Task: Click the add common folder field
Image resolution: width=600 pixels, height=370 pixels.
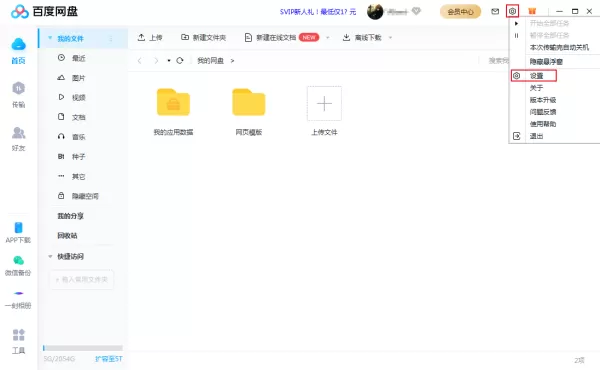Action: click(x=82, y=280)
